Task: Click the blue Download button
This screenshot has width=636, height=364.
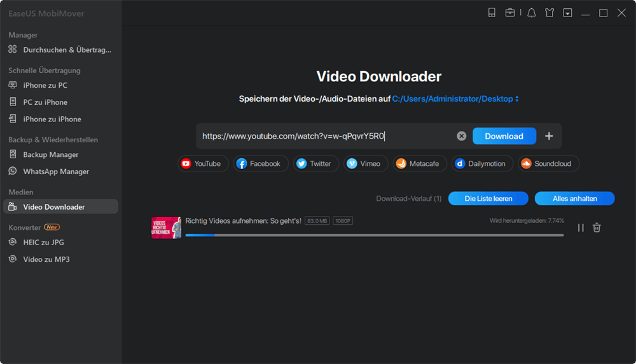Action: point(504,136)
